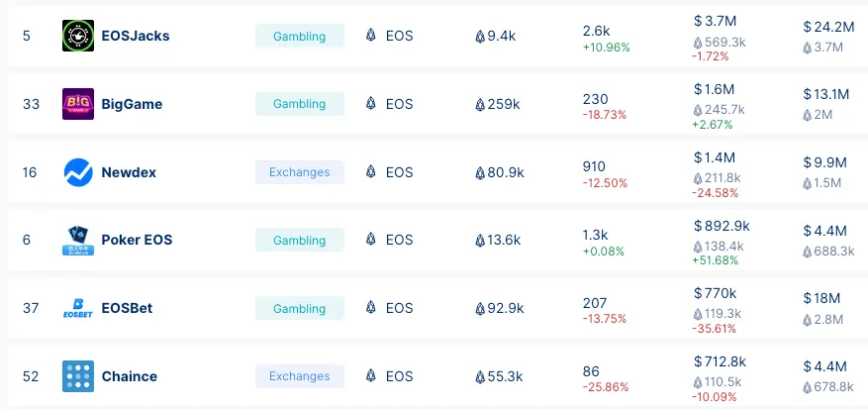The width and height of the screenshot is (868, 409).
Task: Select the EOSBet dapp name
Action: point(127,308)
